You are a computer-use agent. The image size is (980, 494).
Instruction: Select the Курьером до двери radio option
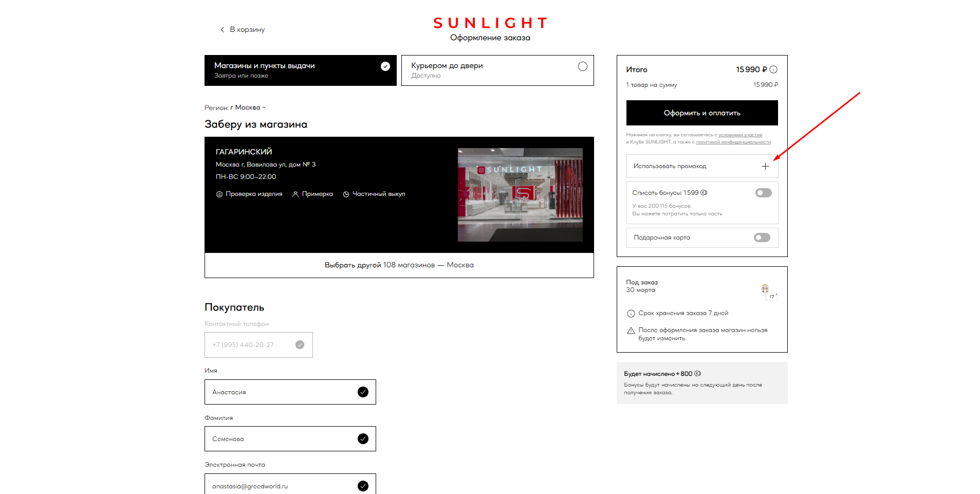582,66
